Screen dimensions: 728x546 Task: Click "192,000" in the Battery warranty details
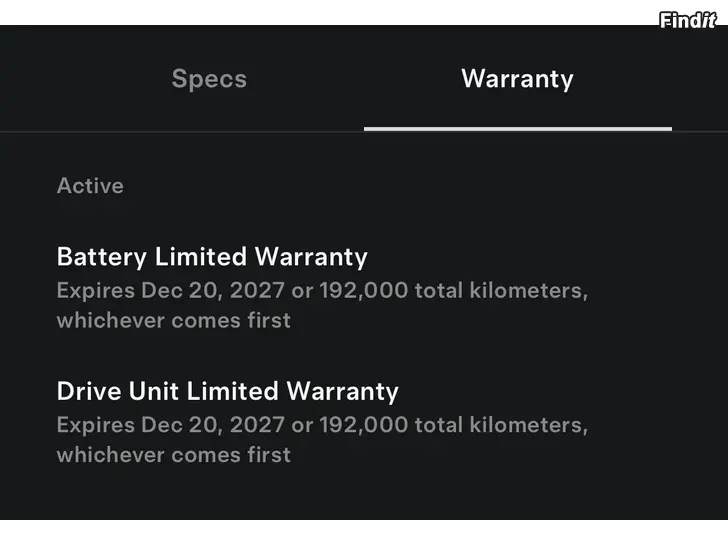coord(364,291)
